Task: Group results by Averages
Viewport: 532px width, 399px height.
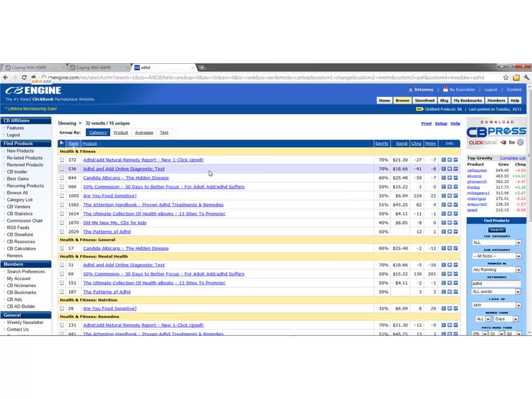Action: (144, 132)
